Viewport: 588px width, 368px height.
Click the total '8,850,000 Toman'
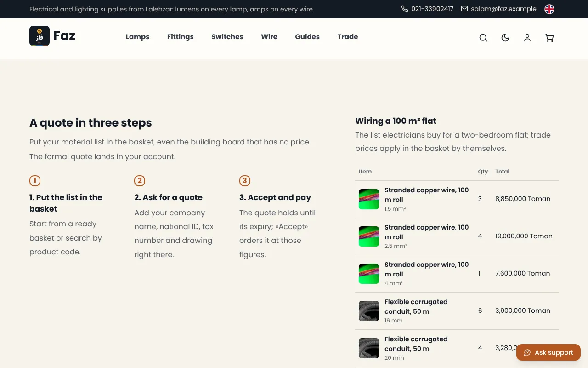pos(523,199)
